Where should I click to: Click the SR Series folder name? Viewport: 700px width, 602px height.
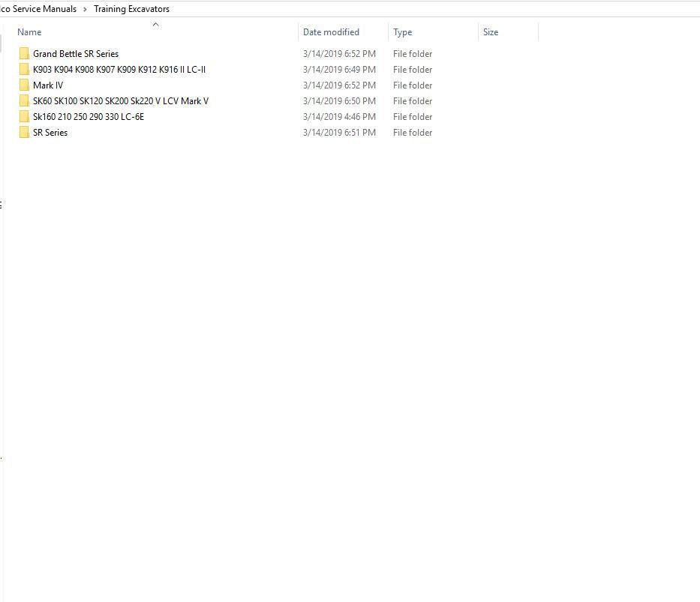pyautogui.click(x=50, y=133)
